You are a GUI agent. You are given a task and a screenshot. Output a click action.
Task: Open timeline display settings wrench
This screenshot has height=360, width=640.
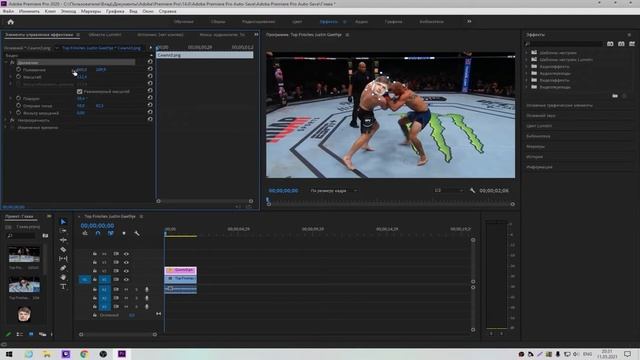137,233
